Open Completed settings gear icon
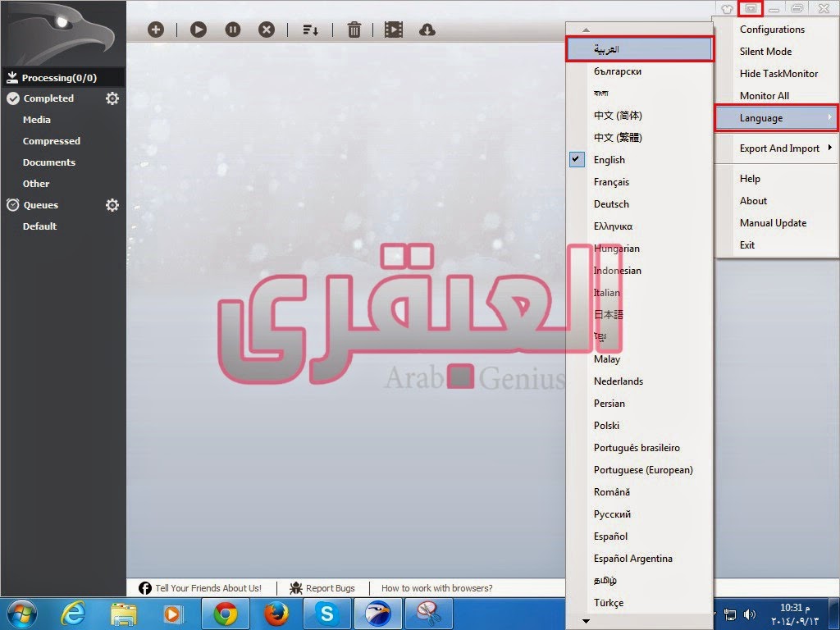The width and height of the screenshot is (840, 630). click(112, 98)
